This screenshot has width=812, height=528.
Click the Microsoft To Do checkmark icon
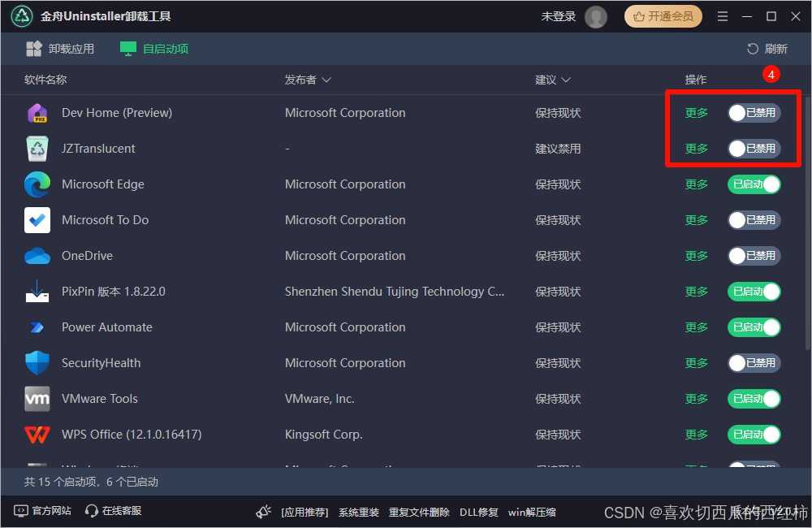coord(37,219)
